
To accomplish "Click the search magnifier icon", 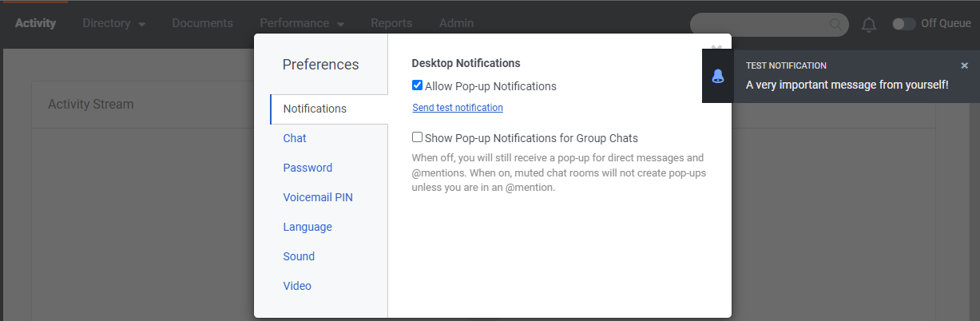I will tap(835, 24).
